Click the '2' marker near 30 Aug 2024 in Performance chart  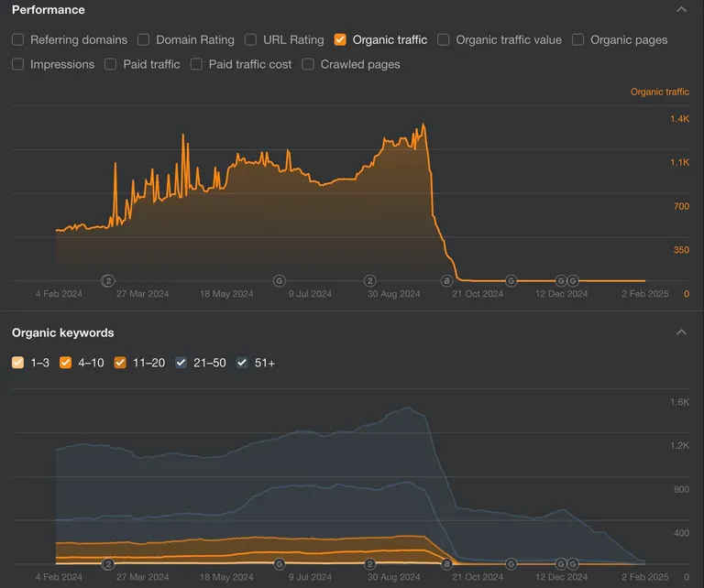(x=370, y=280)
